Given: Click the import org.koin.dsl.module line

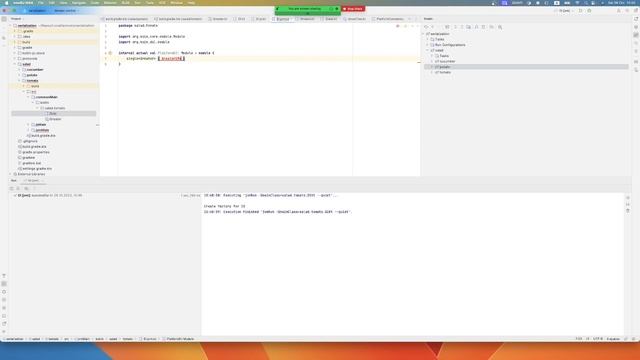Looking at the screenshot, I should tap(144, 42).
